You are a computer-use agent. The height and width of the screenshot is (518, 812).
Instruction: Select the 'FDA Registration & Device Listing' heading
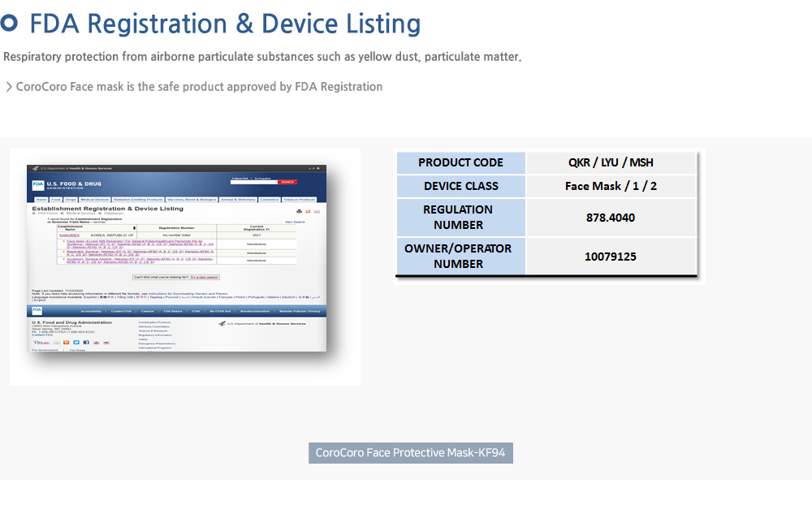click(x=225, y=24)
